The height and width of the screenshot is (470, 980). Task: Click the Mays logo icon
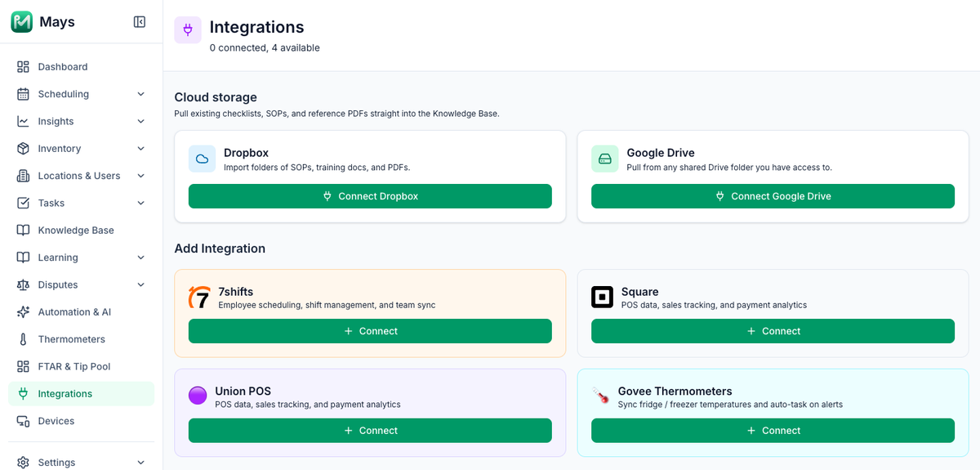tap(22, 22)
